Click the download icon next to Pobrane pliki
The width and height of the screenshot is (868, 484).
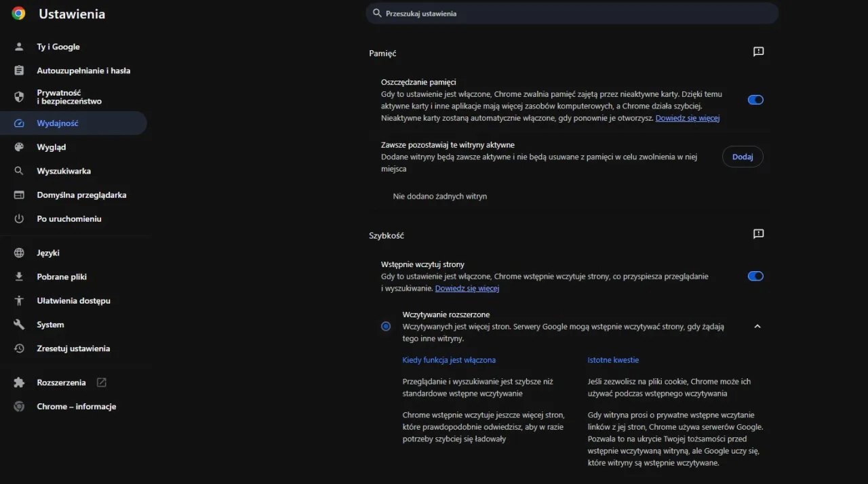20,277
